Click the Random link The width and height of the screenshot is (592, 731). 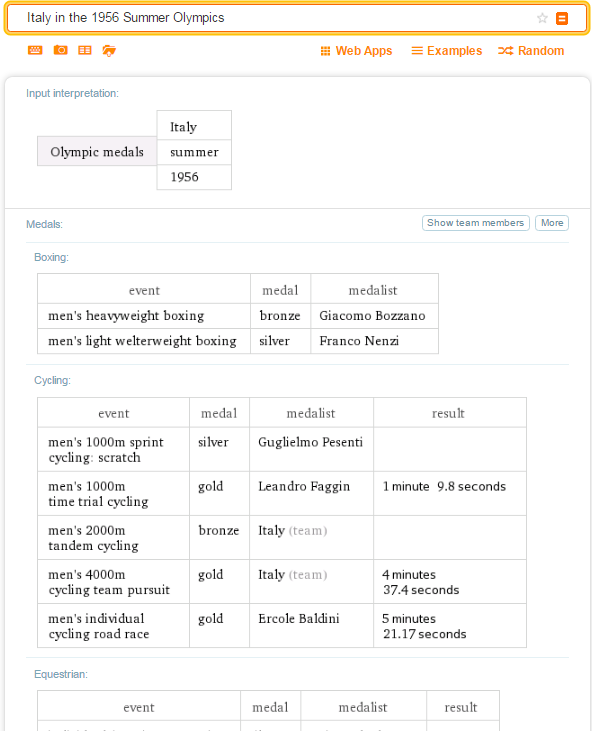(x=531, y=51)
